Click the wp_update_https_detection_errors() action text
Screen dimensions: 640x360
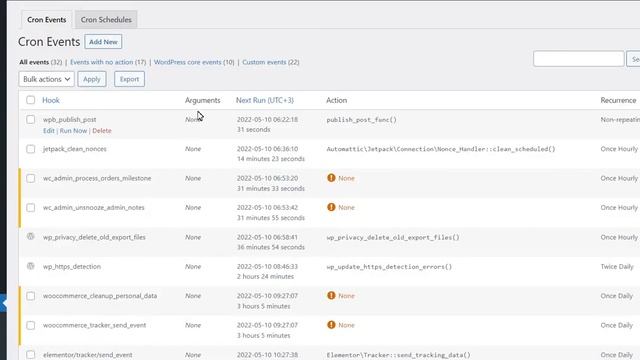pos(389,267)
